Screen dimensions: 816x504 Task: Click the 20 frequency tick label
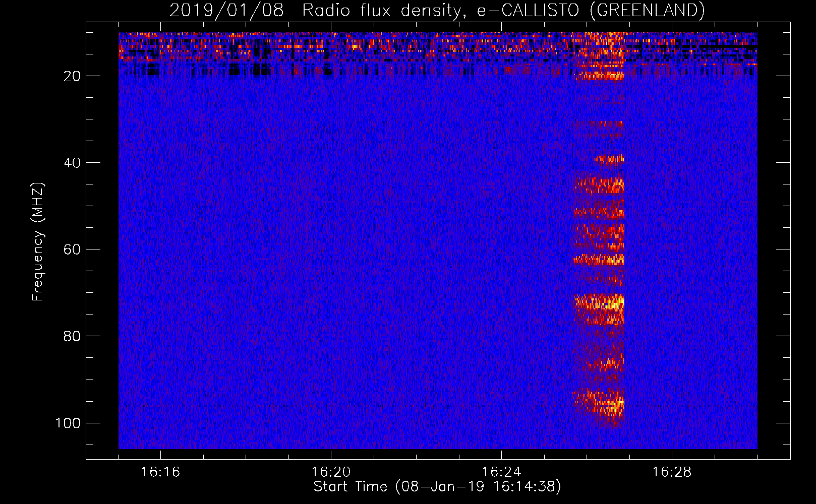[72, 76]
